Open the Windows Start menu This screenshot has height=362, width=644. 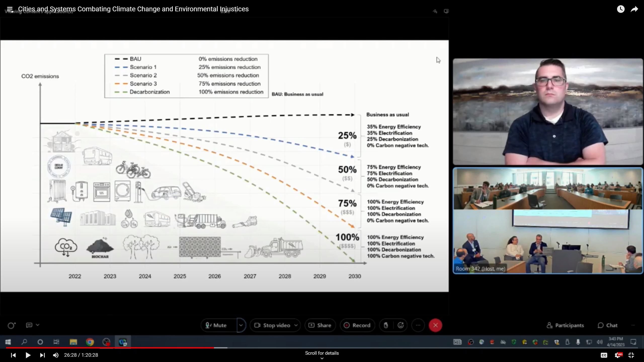(8, 342)
